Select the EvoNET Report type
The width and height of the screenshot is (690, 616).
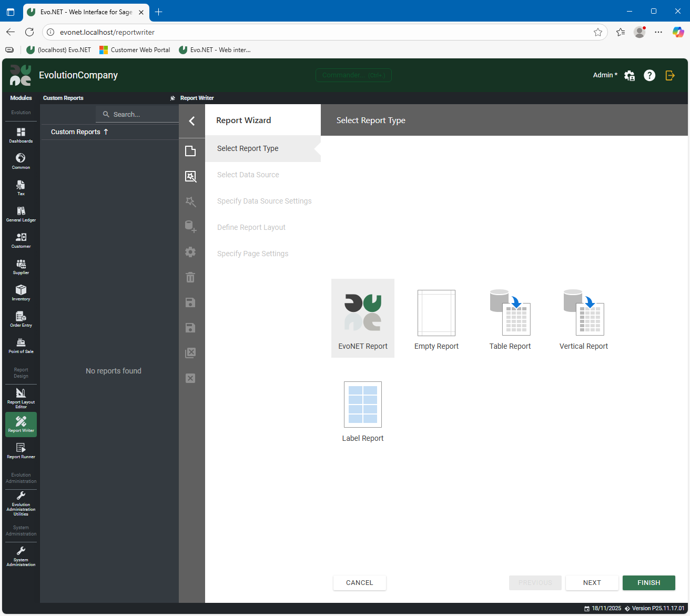coord(363,318)
